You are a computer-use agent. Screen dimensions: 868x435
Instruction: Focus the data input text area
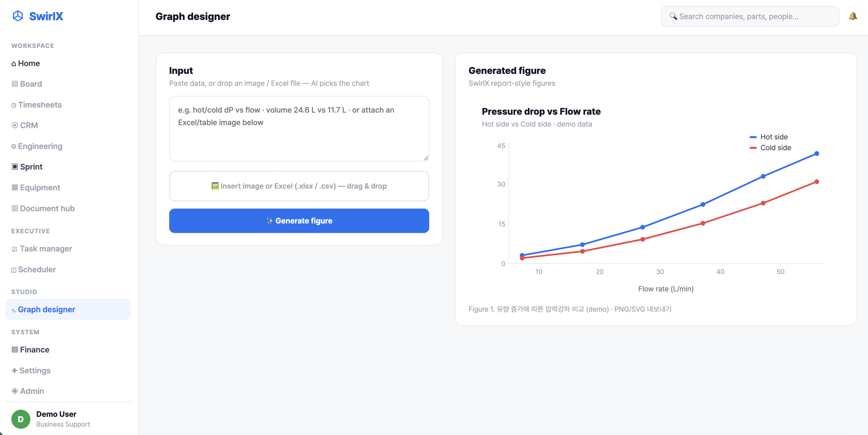[299, 129]
